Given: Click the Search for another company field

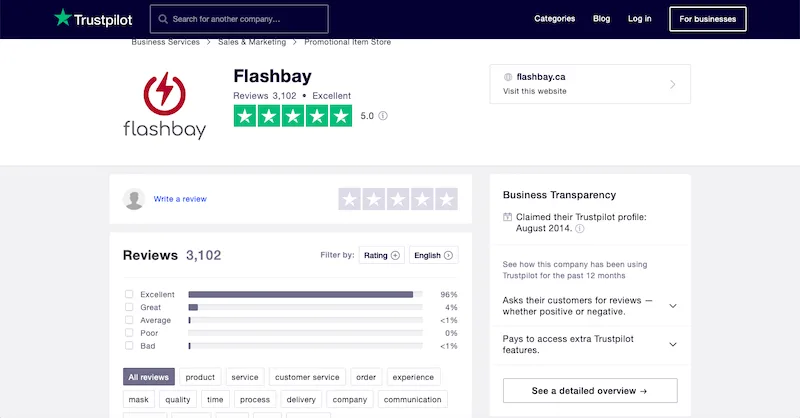Looking at the screenshot, I should (239, 19).
